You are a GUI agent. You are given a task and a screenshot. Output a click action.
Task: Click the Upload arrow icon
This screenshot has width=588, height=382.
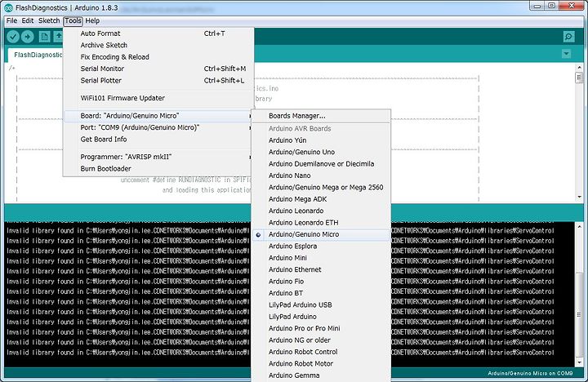tap(28, 37)
